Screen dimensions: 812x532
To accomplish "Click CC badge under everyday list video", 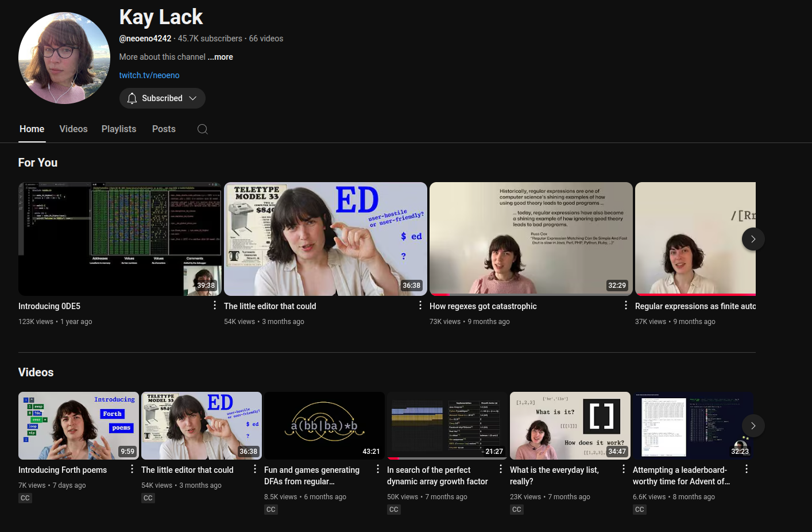I will point(517,510).
